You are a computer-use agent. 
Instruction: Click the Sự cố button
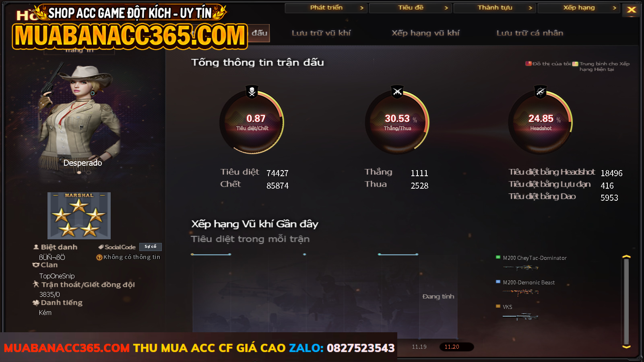[x=151, y=247]
